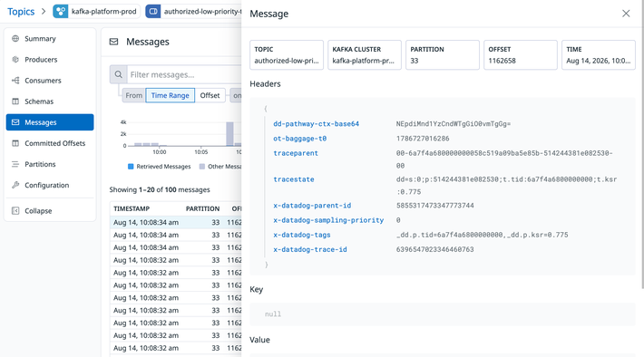
Task: Select the Time Range option
Action: (x=170, y=96)
